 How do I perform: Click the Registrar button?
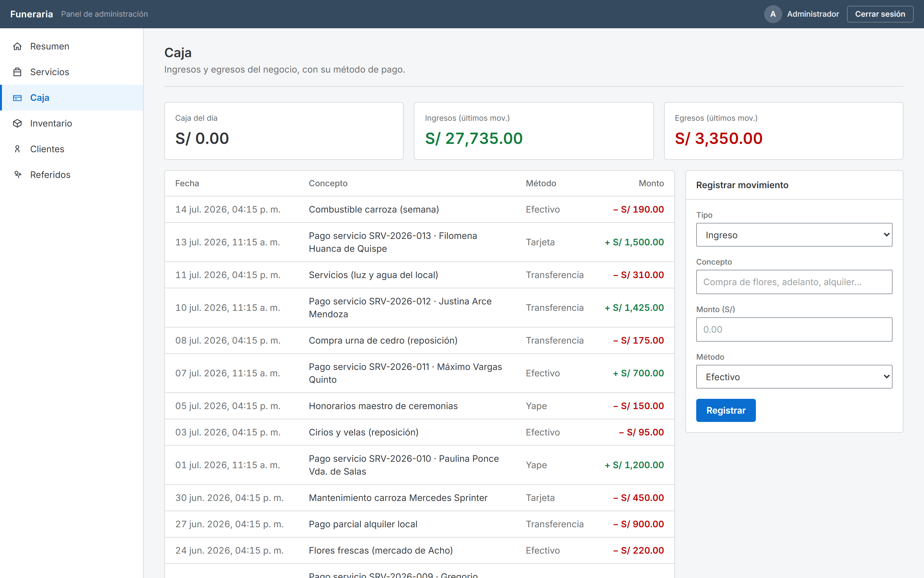(725, 410)
